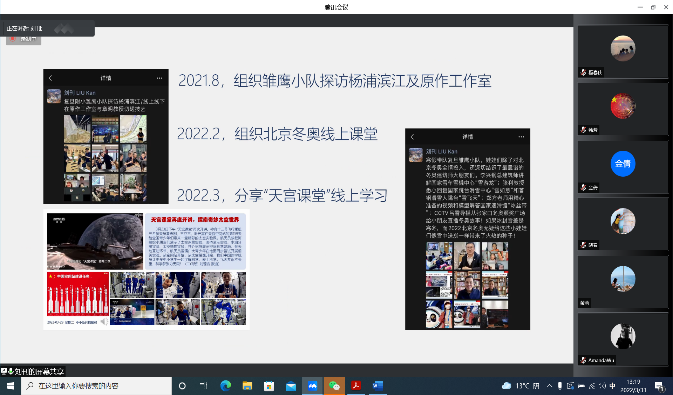The image size is (673, 395).
Task: Select the girl-by-wall avatar participant tile
Action: pos(623,224)
